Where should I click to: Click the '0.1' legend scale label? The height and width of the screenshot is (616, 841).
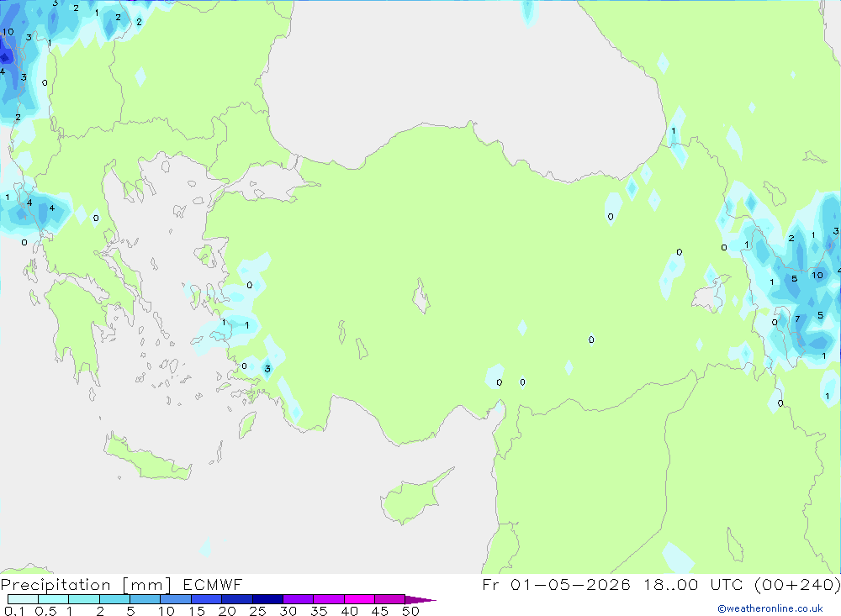(14, 611)
